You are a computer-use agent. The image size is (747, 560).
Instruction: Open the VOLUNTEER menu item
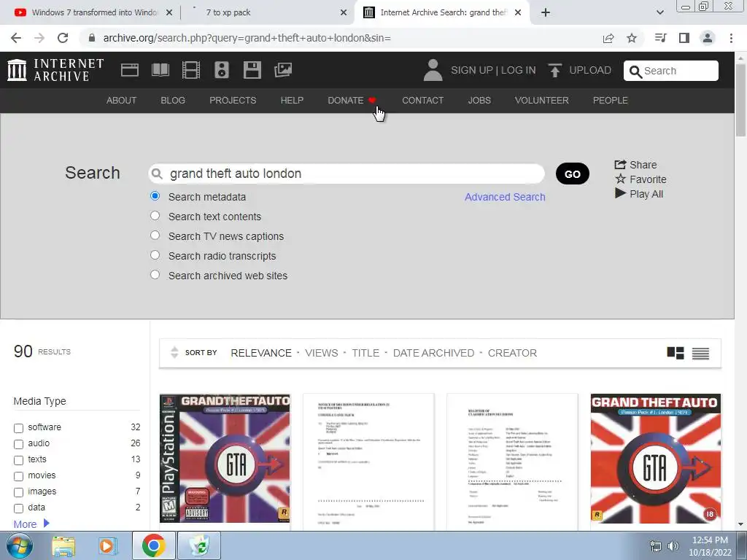pos(542,101)
